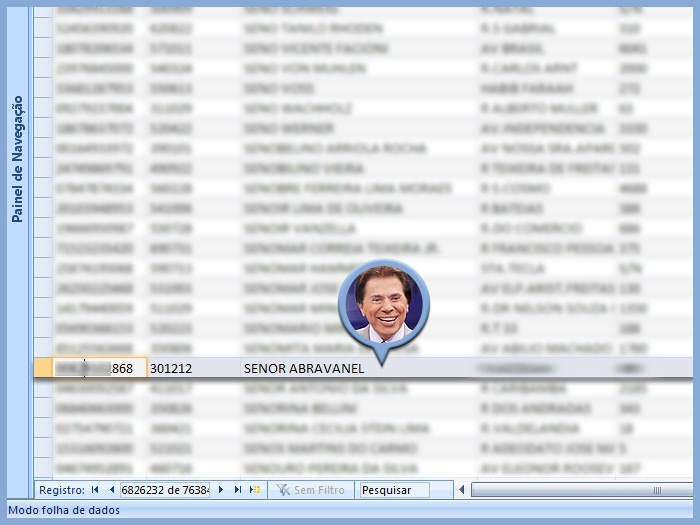Click the Painel de Navegação vertical label
This screenshot has height=525, width=700.
[17, 159]
